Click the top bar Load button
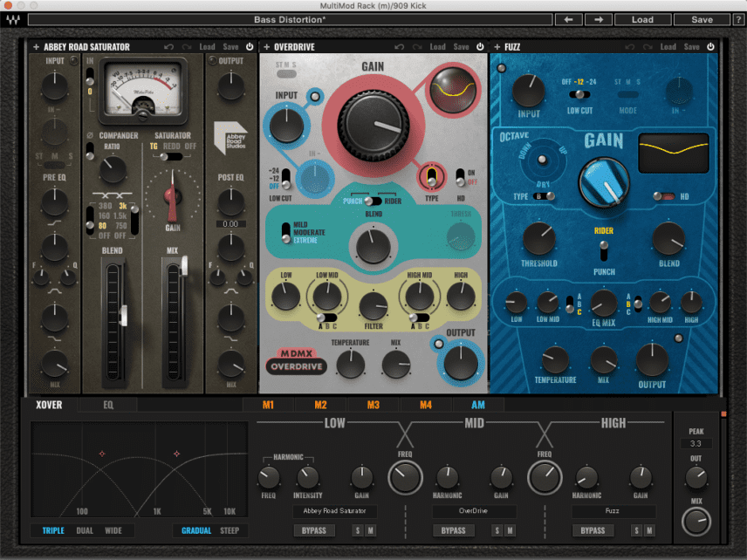The width and height of the screenshot is (747, 560). [x=642, y=19]
